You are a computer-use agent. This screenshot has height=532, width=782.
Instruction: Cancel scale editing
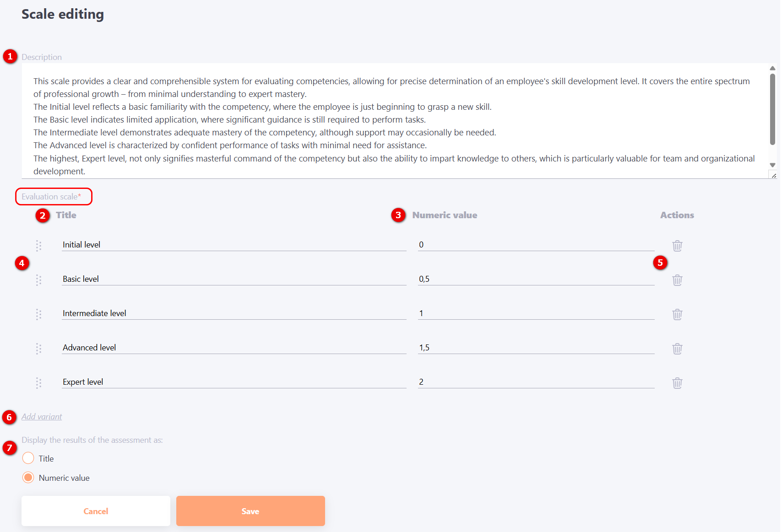96,511
